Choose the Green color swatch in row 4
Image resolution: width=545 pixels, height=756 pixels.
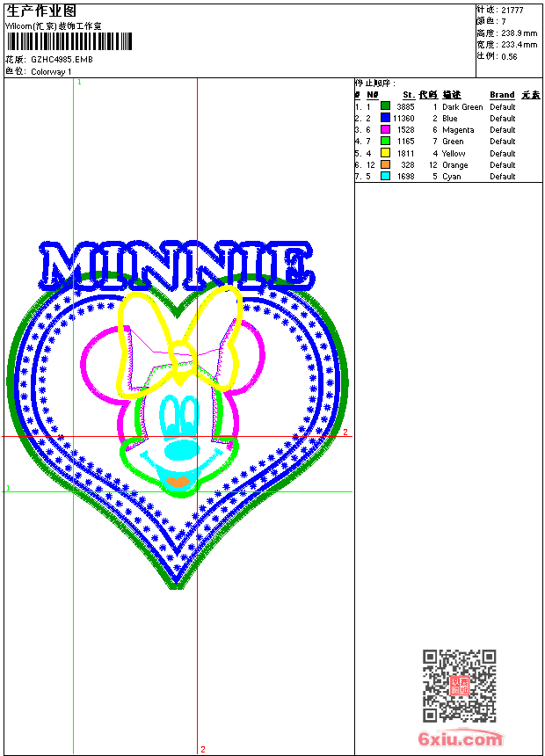(385, 141)
